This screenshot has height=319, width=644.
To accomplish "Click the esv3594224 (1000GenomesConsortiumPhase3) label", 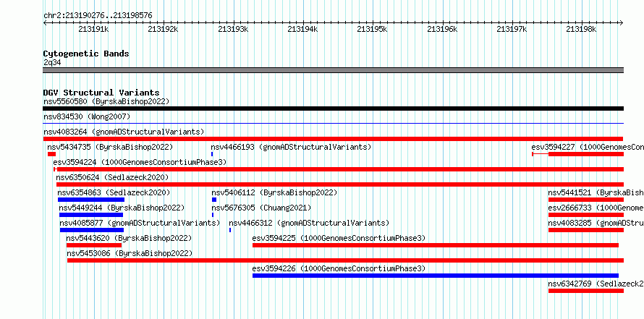I will click(140, 162).
